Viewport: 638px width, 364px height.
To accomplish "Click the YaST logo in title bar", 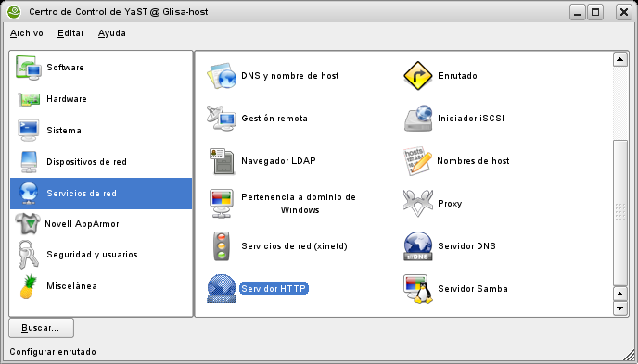I will pyautogui.click(x=14, y=12).
